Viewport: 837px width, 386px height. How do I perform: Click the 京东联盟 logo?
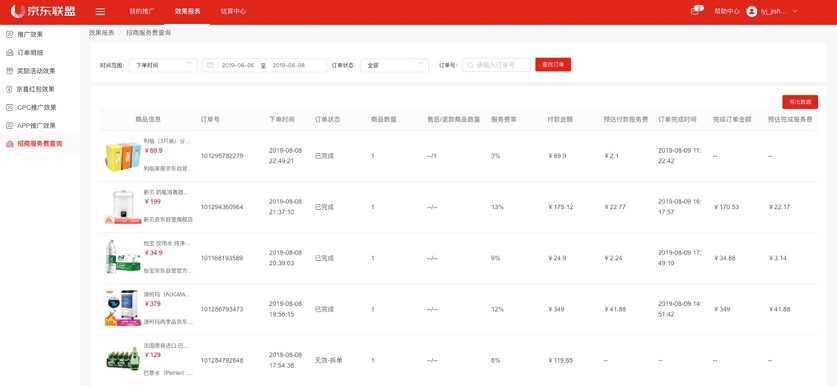(x=43, y=11)
